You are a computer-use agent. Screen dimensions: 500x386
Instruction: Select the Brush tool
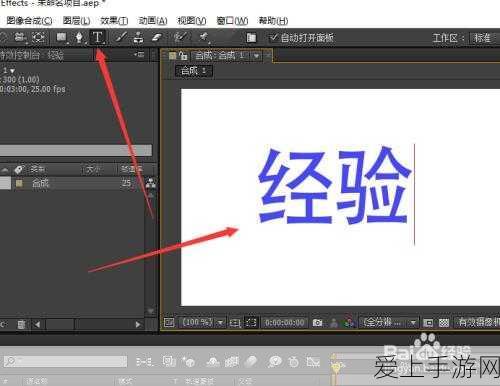point(121,37)
